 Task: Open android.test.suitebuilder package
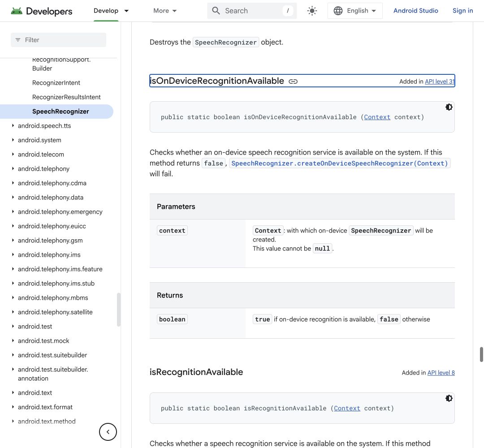52,355
